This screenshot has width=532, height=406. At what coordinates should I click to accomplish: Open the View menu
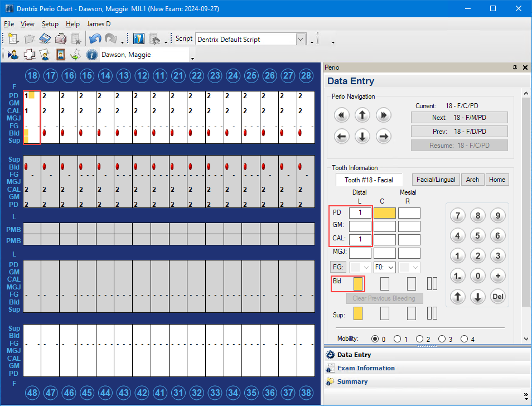pos(27,24)
